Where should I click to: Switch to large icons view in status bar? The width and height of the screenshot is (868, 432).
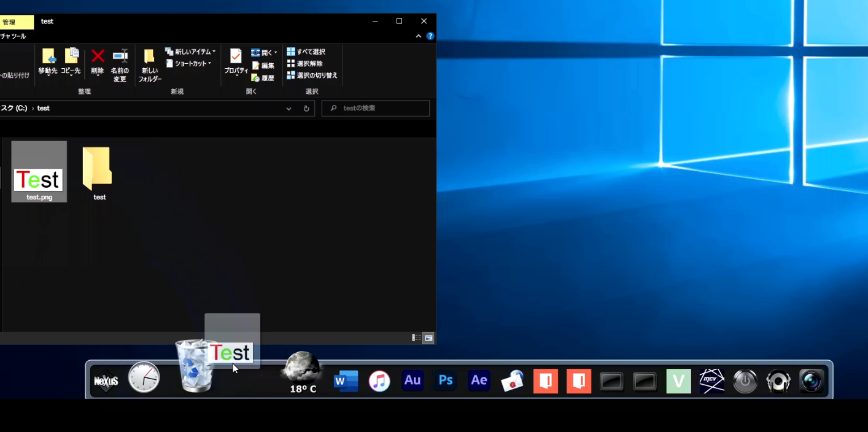pos(428,338)
